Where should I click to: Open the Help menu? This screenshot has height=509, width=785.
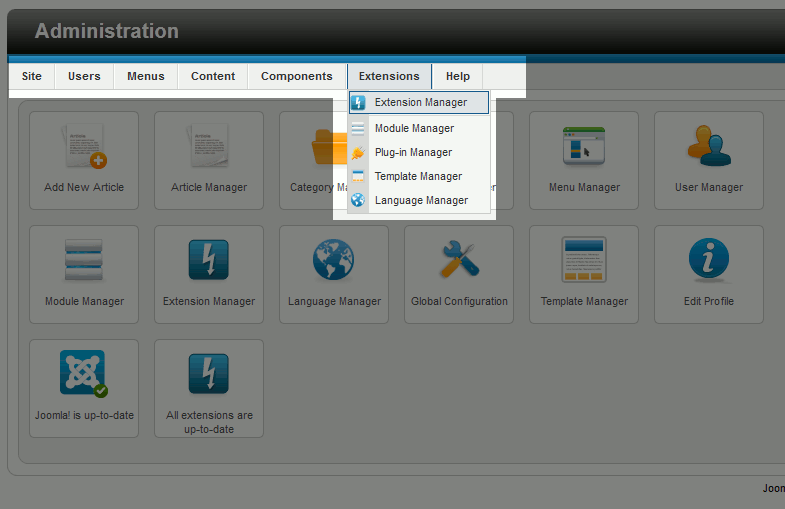458,76
